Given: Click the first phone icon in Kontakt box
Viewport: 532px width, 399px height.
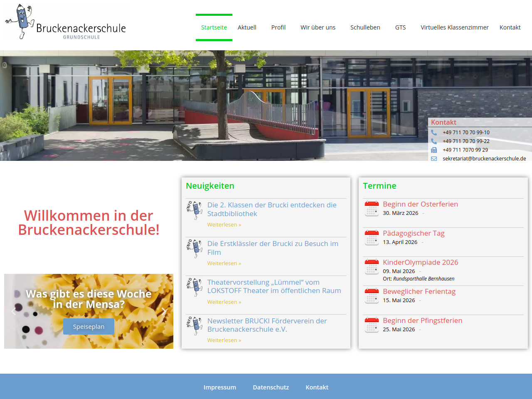Looking at the screenshot, I should 434,133.
